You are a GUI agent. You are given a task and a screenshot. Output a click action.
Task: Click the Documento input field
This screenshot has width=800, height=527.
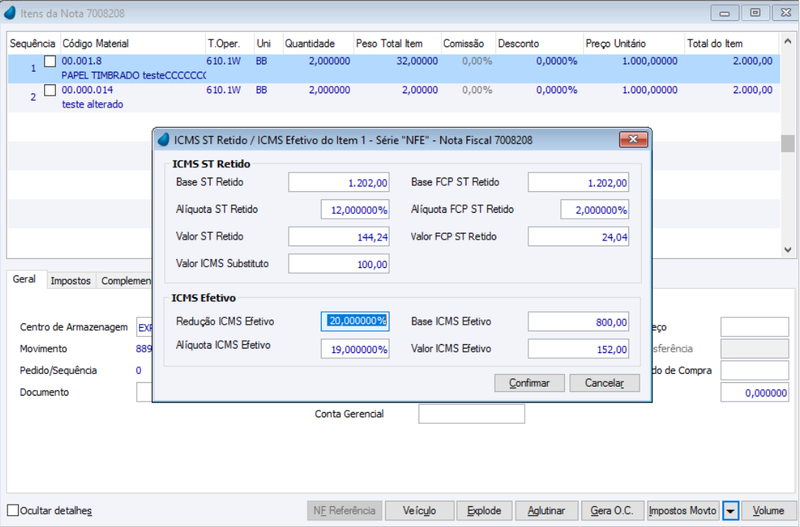144,392
